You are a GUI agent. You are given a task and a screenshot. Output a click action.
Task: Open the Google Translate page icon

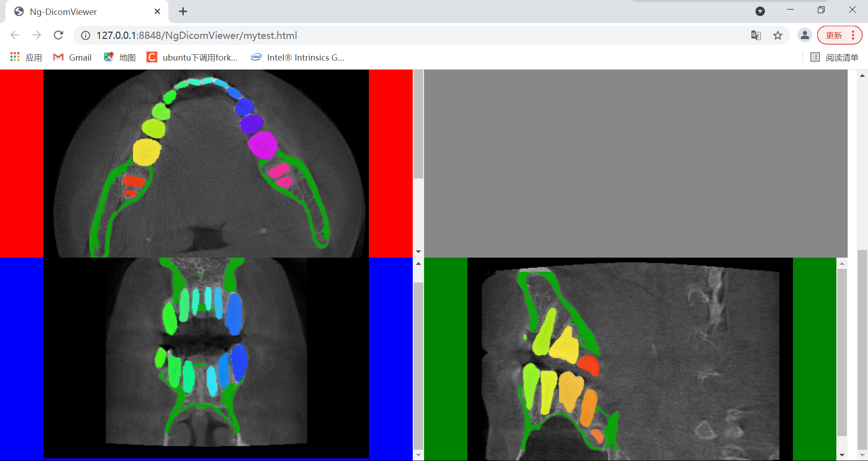(x=756, y=35)
